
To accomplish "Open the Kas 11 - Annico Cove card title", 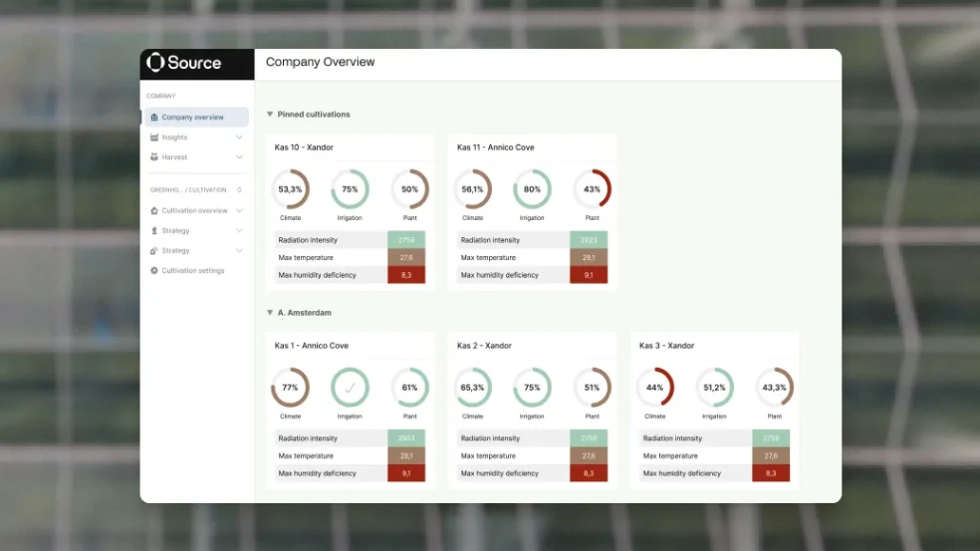I will (x=495, y=147).
